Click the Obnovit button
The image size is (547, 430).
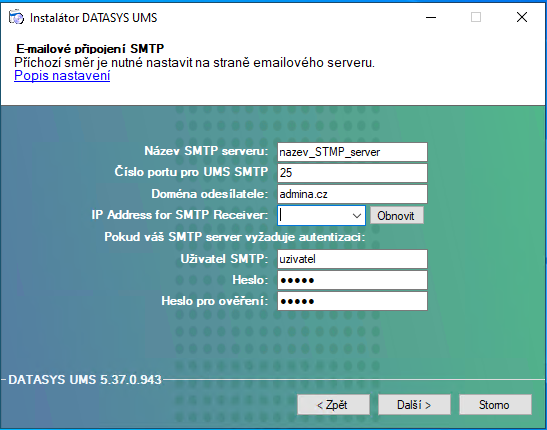[x=397, y=216]
